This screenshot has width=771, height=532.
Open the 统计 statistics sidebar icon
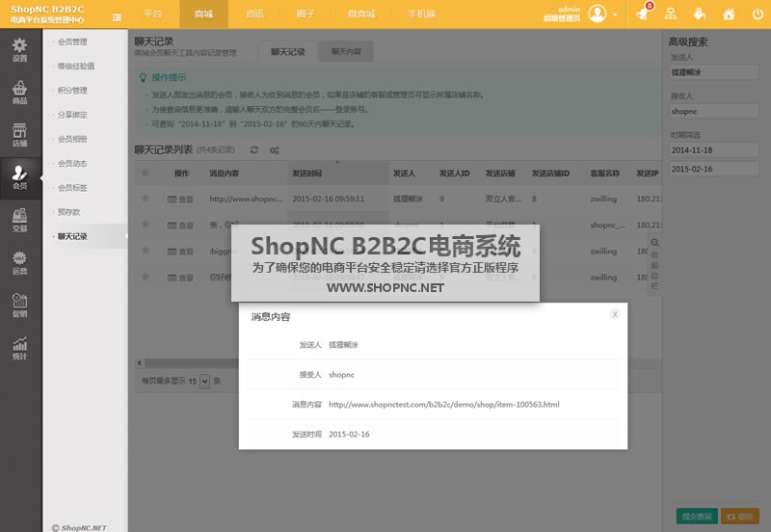[x=19, y=348]
